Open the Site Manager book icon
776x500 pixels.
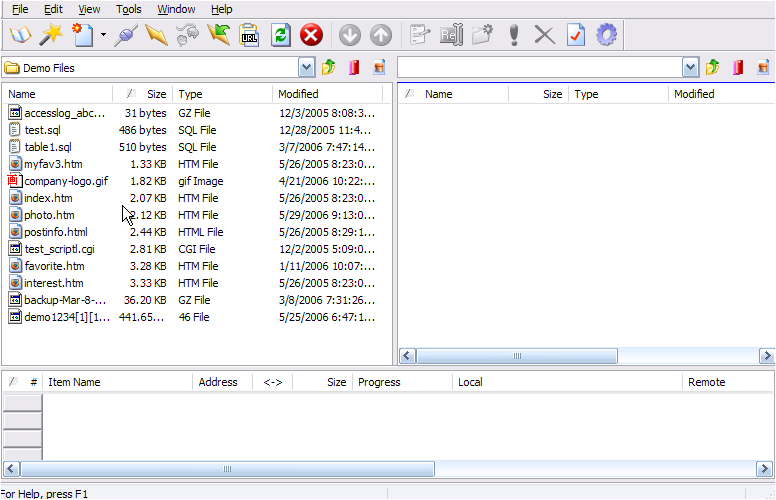pos(21,35)
